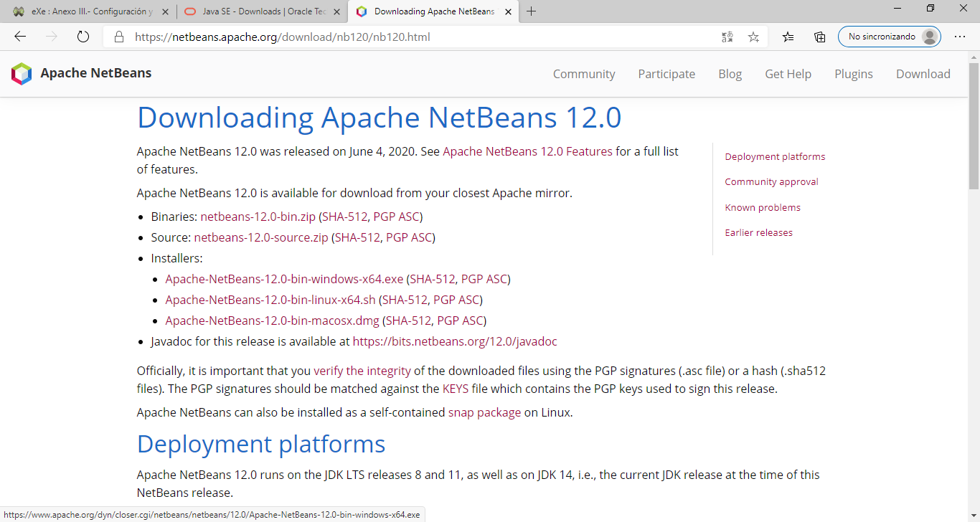
Task: Open the translate page icon in address bar
Action: pyautogui.click(x=727, y=37)
